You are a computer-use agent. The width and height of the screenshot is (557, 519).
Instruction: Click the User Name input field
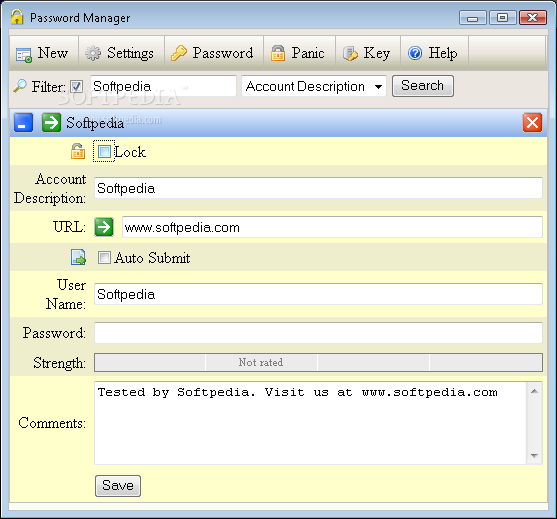tap(318, 294)
